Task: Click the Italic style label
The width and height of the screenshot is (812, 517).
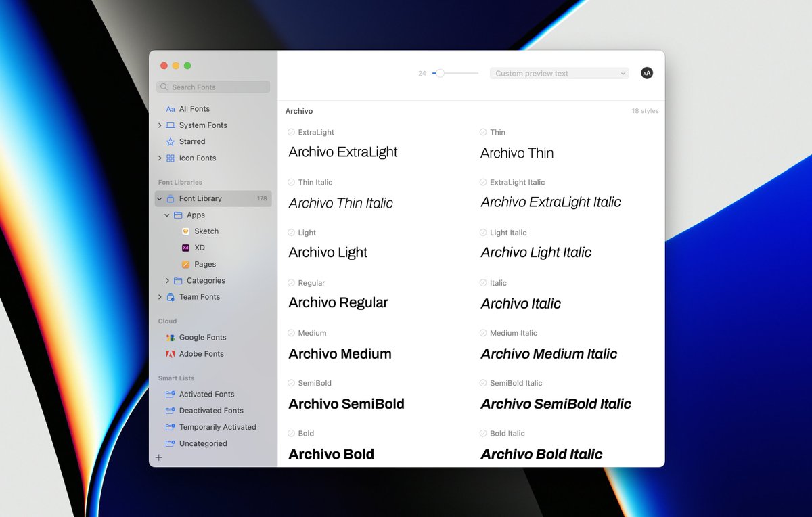Action: [x=498, y=283]
